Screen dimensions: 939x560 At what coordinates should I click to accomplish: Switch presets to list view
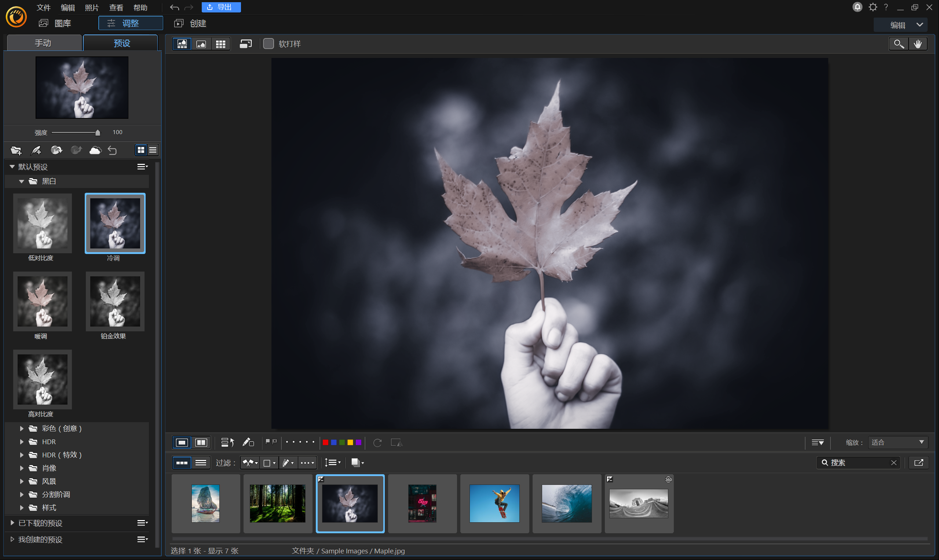(x=153, y=150)
